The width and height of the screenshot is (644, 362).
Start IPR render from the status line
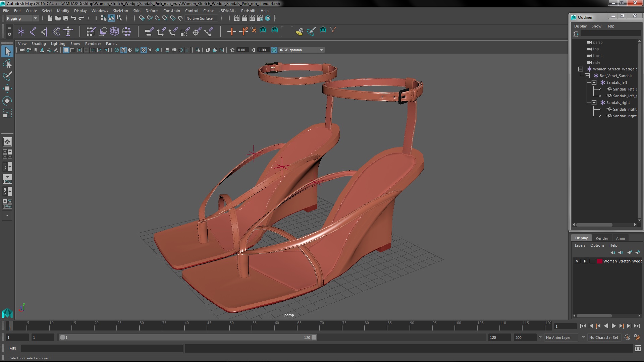(252, 18)
